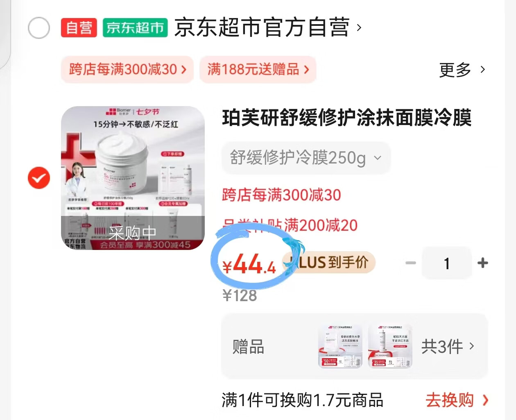Tap the red 自营 badge
Image resolution: width=516 pixels, height=420 pixels.
[79, 28]
